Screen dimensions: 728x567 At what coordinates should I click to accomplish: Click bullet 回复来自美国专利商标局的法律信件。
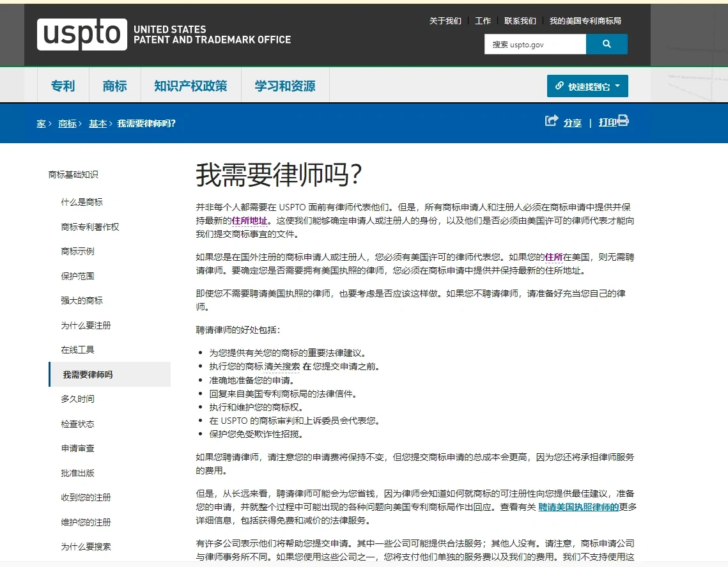point(284,394)
